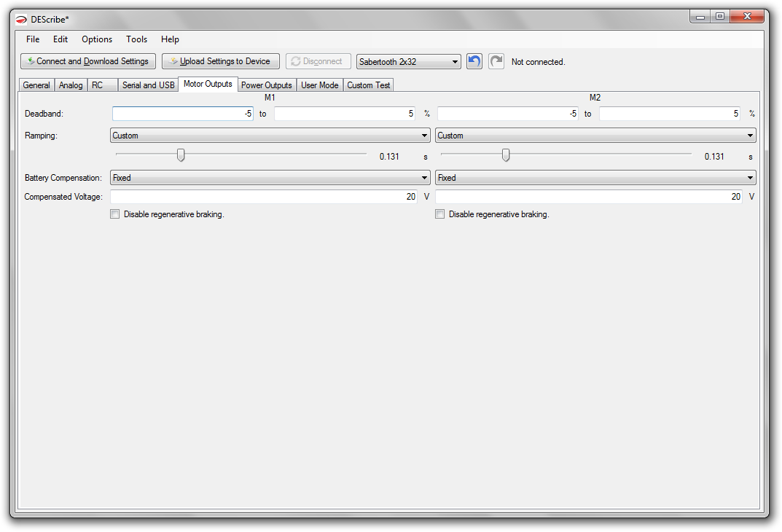Screen dimensions: 782x532
Task: Click the M2 deadband upper limit field
Action: tap(669, 114)
